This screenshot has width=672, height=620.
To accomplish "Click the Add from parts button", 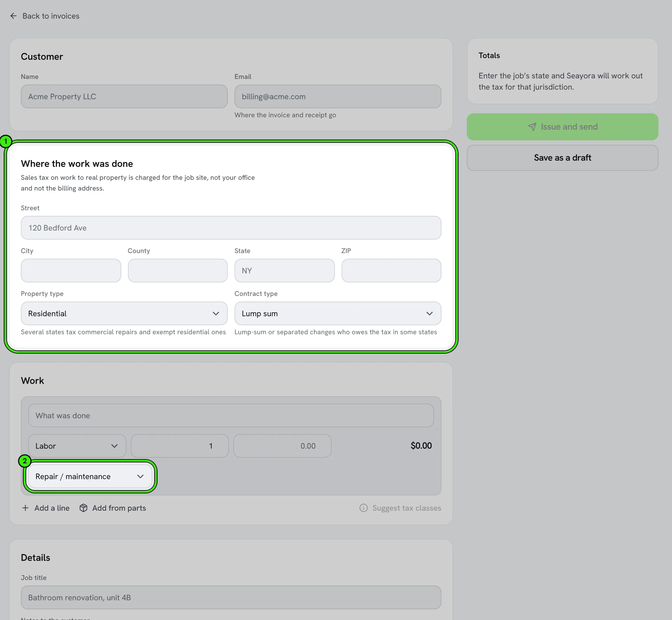I will click(113, 508).
